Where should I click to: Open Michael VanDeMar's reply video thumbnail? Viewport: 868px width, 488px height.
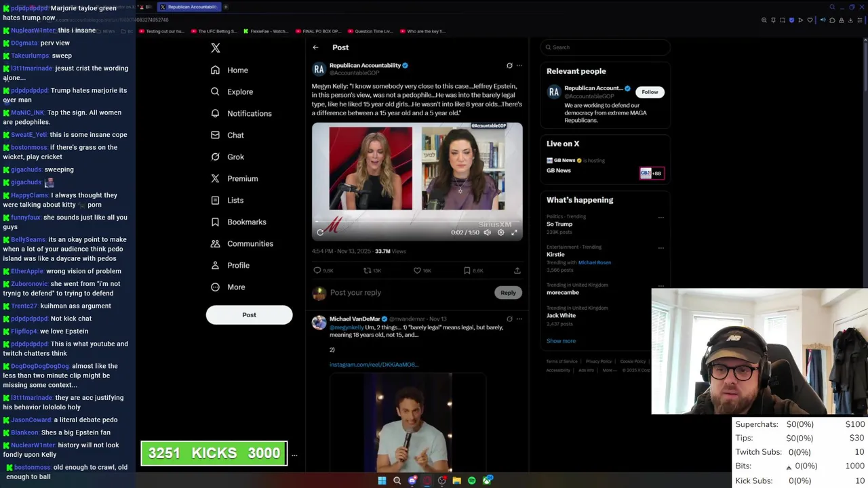[x=408, y=422]
